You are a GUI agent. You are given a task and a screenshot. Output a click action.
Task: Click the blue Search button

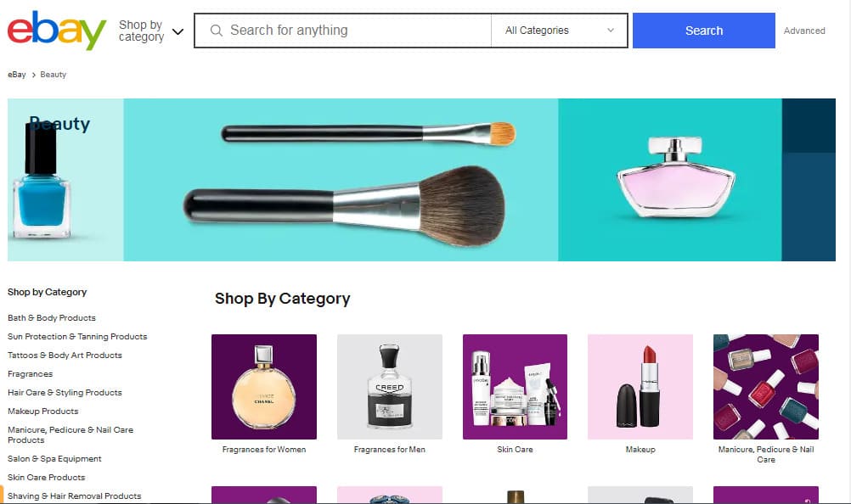point(704,31)
